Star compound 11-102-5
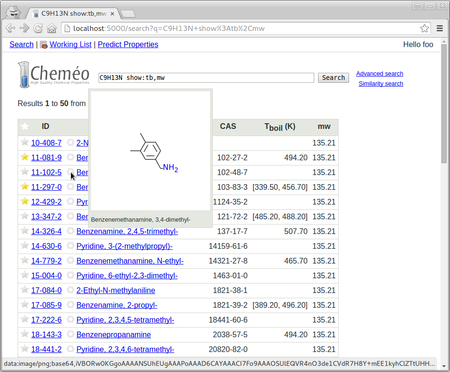The width and height of the screenshot is (450, 372). (x=24, y=172)
